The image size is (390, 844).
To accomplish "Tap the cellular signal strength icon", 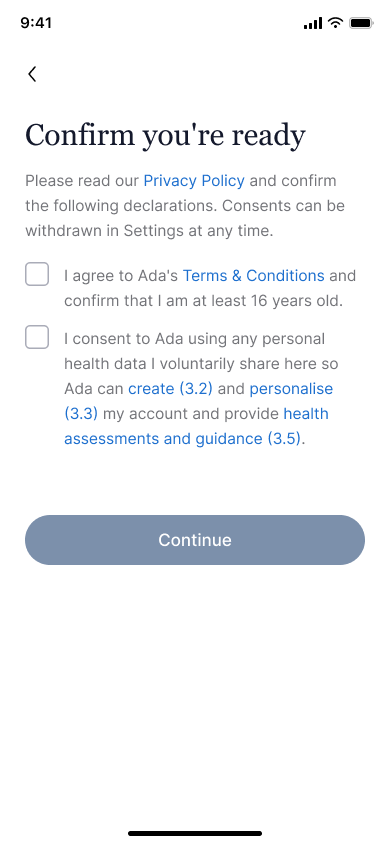I will (313, 23).
